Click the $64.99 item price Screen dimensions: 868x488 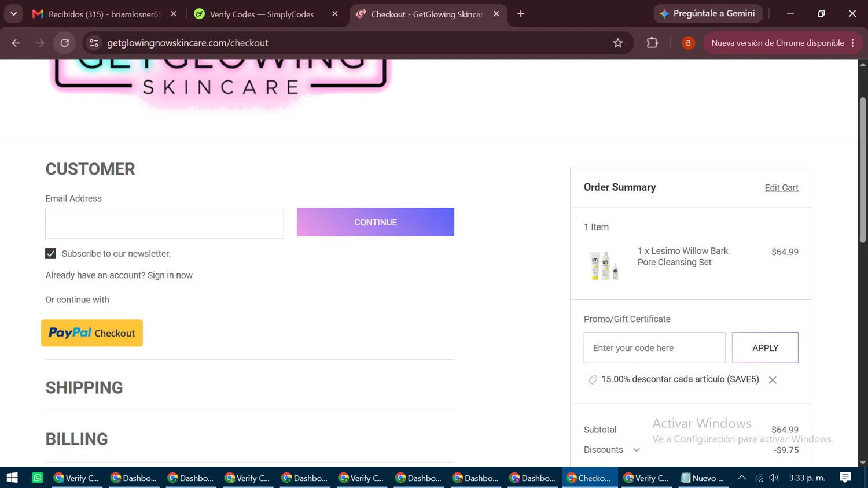[x=785, y=252]
